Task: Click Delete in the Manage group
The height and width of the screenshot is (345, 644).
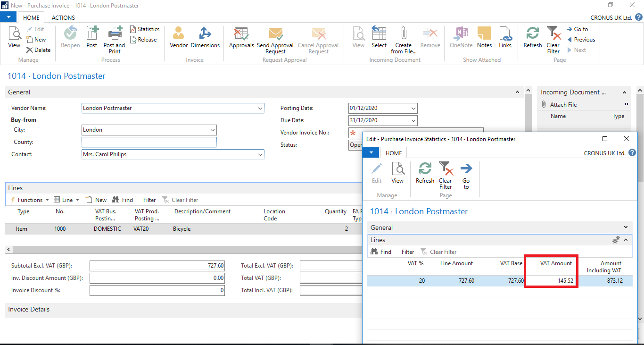Action: coord(38,50)
